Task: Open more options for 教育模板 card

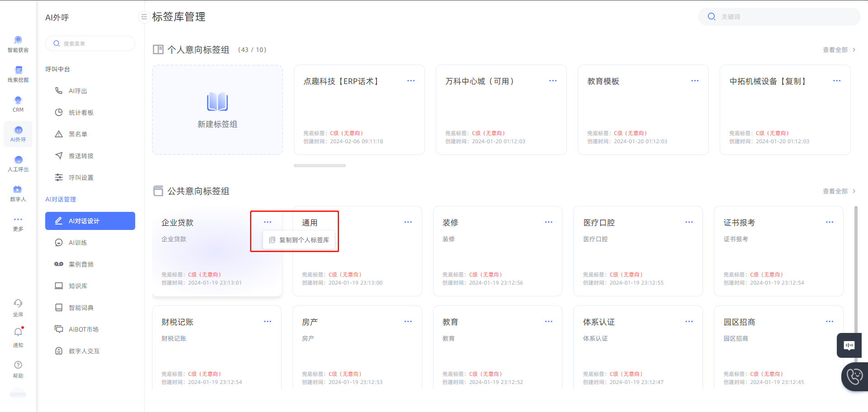Action: (x=695, y=81)
